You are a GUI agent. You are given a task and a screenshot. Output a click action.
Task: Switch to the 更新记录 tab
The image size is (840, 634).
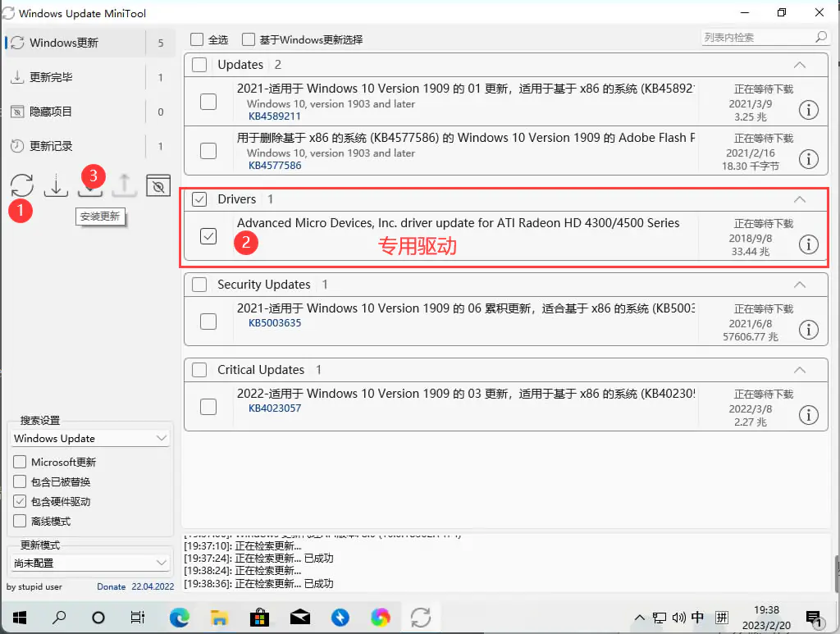coord(51,146)
